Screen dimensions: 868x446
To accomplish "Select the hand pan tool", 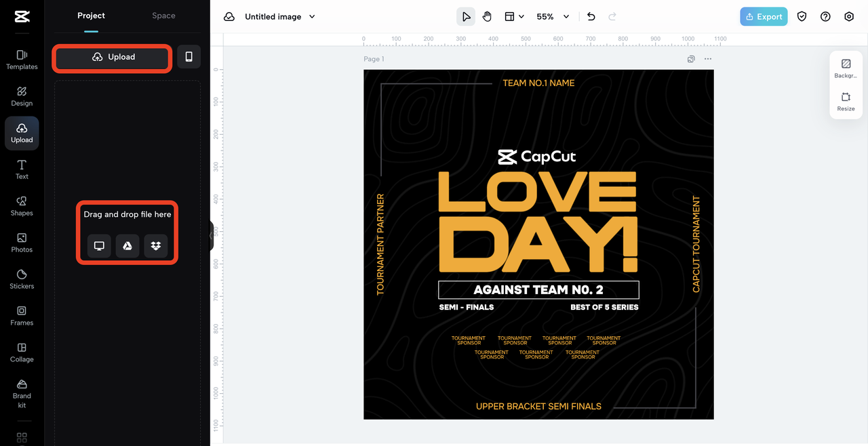I will [487, 16].
